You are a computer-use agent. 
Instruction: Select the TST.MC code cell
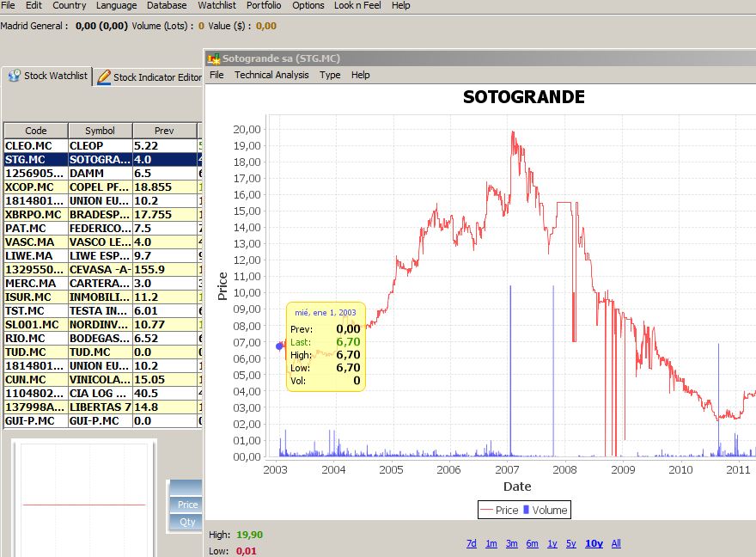pos(36,311)
